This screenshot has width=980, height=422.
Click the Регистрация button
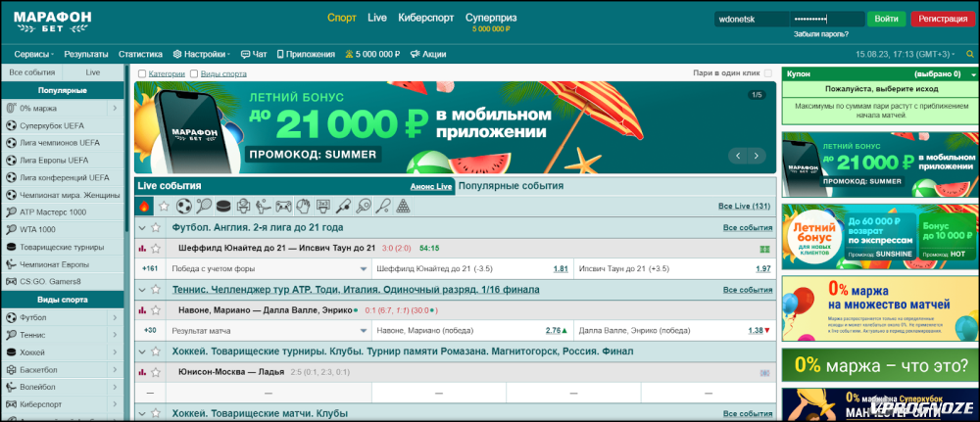pos(944,19)
